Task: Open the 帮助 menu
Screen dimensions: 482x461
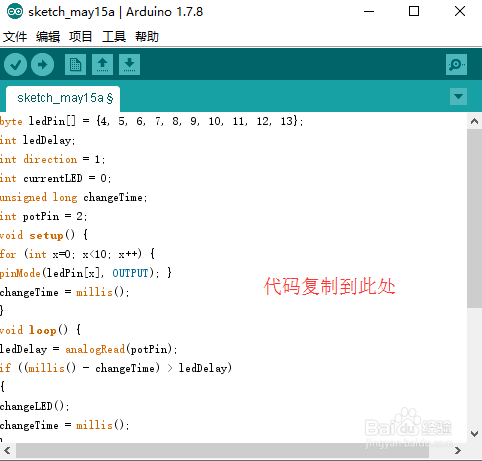Action: tap(147, 37)
